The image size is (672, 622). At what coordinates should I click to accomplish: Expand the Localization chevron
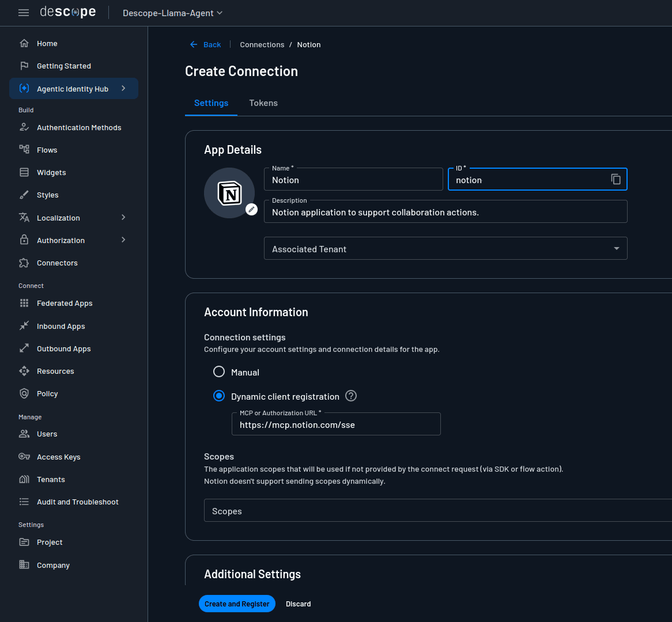[123, 218]
